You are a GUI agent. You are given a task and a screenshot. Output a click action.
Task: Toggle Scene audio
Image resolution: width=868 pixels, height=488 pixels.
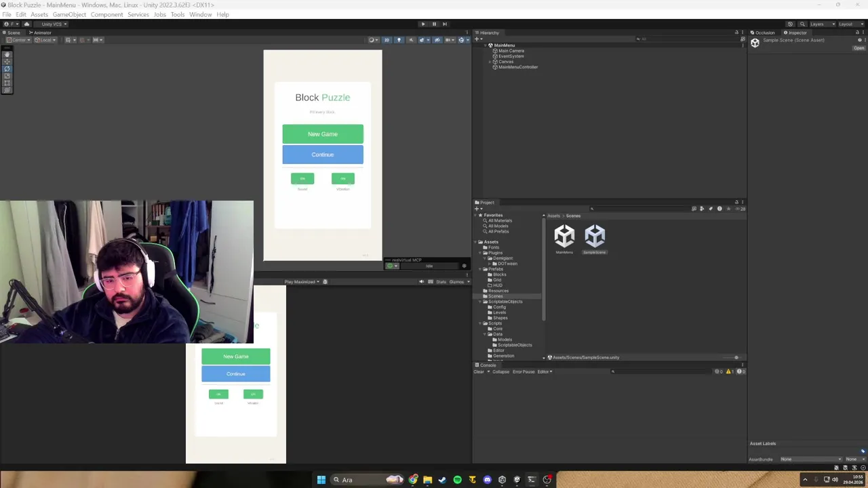[x=410, y=40]
